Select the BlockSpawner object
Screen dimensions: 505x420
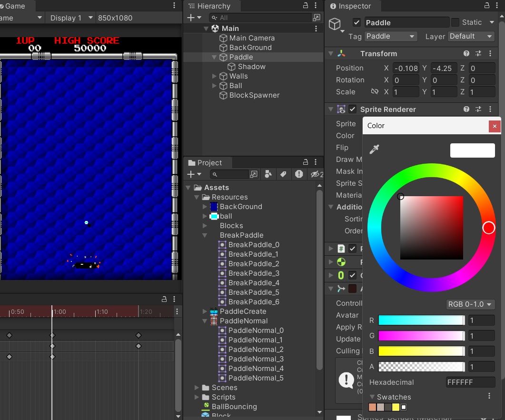click(254, 95)
